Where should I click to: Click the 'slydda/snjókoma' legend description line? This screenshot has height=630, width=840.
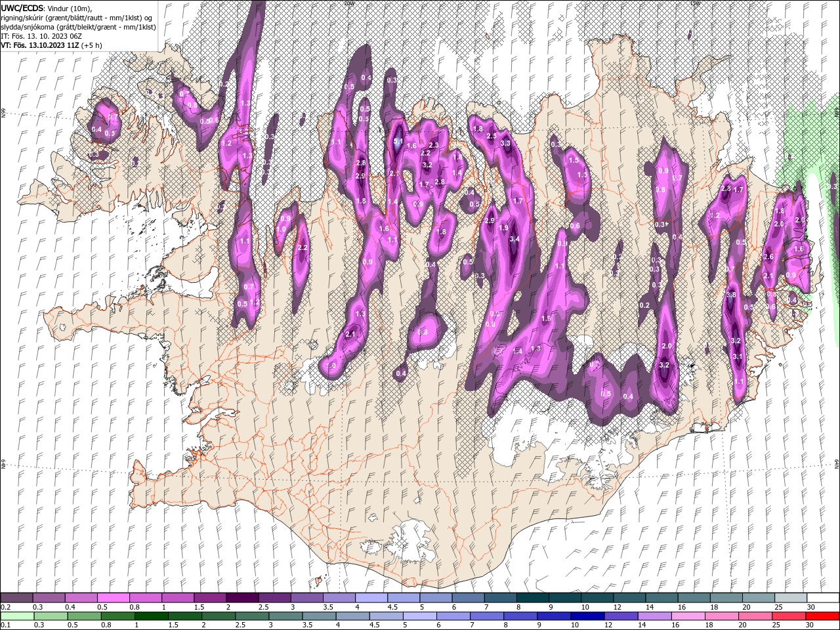point(77,27)
